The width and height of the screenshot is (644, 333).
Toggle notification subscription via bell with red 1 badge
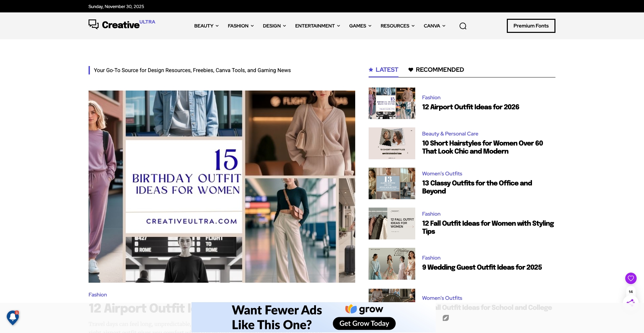pos(12,317)
